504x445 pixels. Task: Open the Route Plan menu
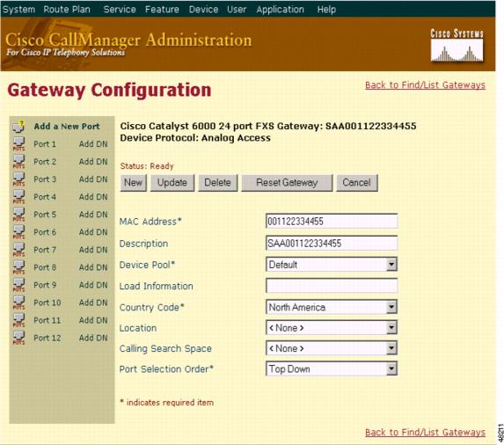67,10
